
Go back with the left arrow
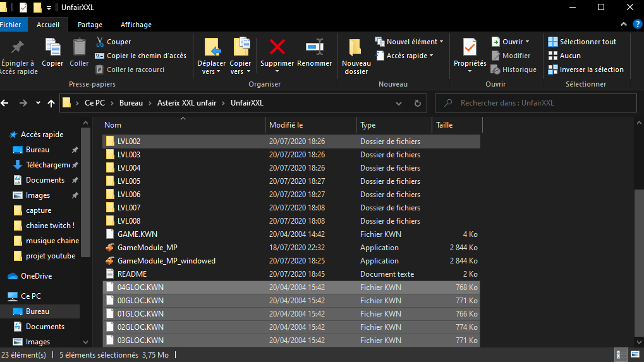click(5, 103)
